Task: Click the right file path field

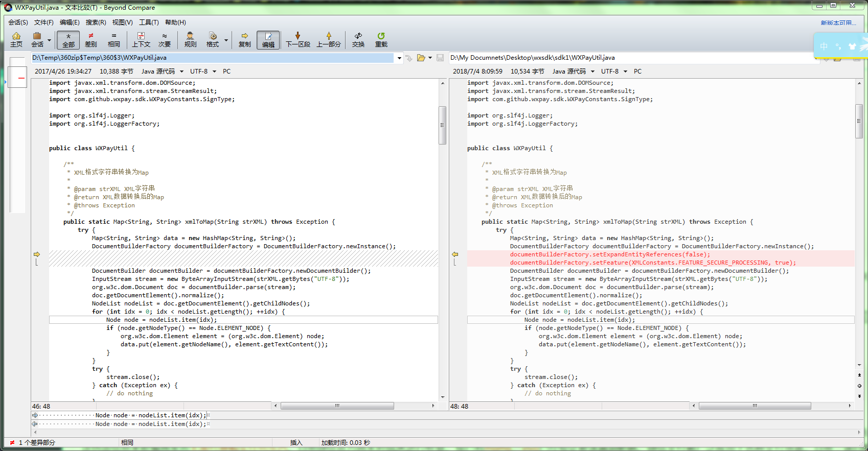Action: [x=631, y=58]
